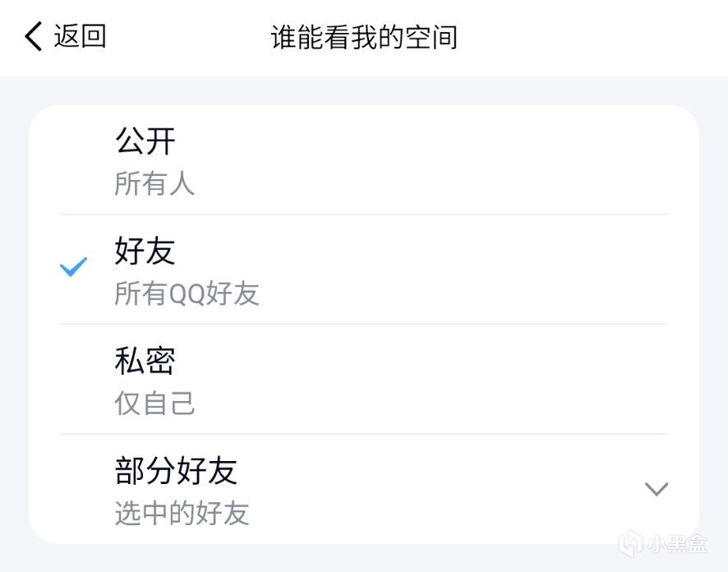This screenshot has width=728, height=572.
Task: Choose the 好友 visibility option
Action: [145, 251]
